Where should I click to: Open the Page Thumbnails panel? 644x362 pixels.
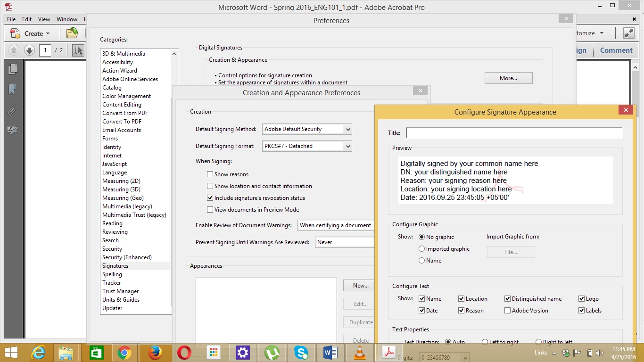13,69
